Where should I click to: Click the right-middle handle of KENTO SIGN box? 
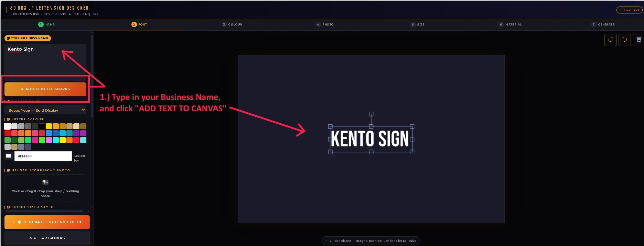412,139
